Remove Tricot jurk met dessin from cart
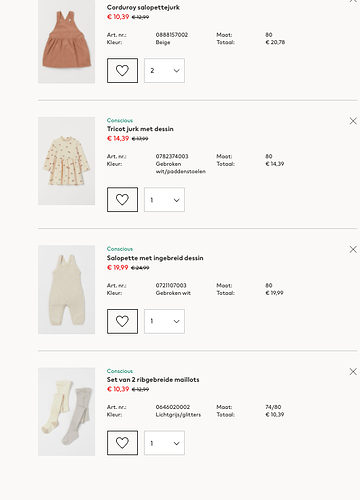 (x=353, y=121)
